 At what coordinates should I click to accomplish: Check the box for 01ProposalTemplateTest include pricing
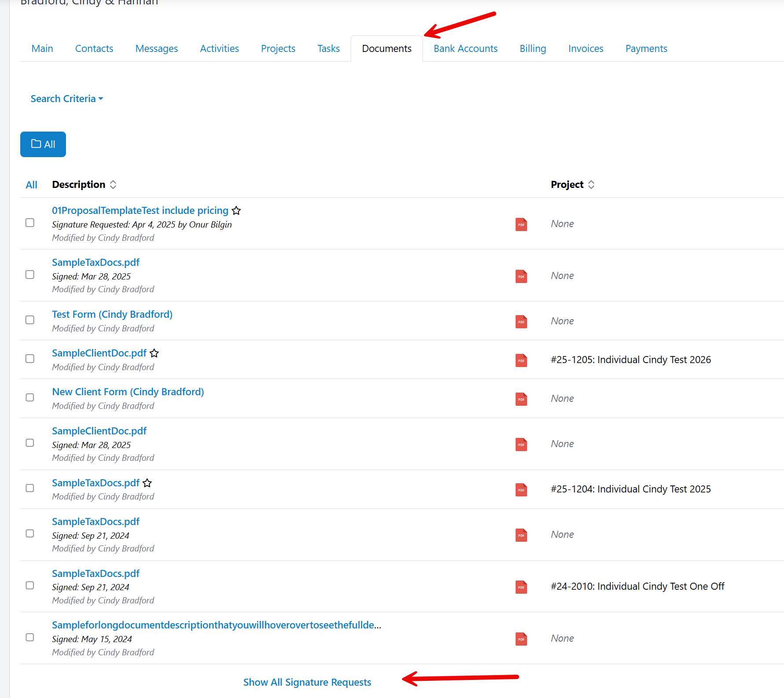click(30, 223)
